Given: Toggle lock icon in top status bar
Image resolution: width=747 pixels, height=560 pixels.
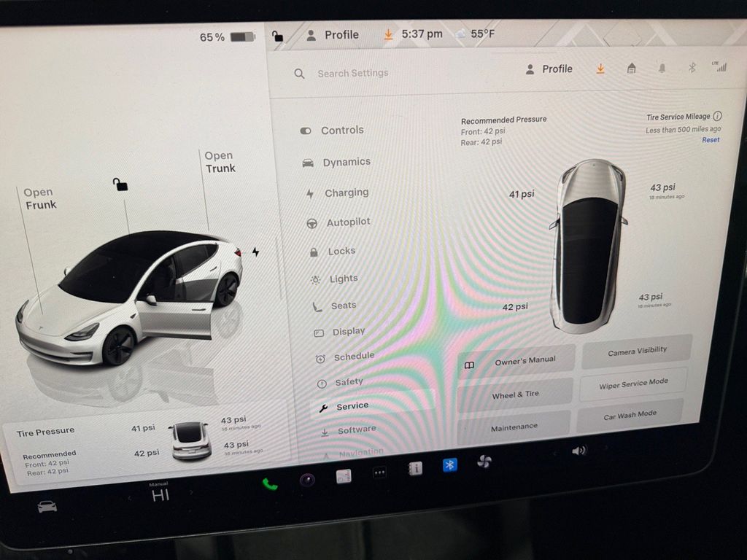Looking at the screenshot, I should coord(277,36).
